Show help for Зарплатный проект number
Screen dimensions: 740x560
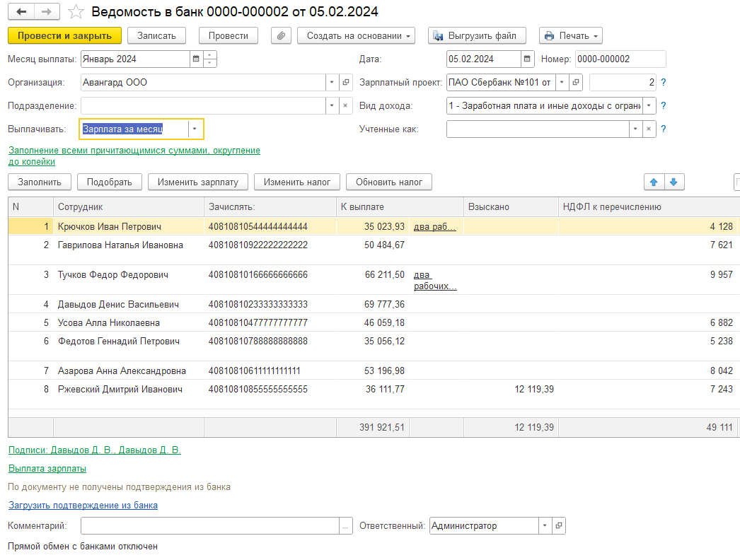[x=664, y=82]
